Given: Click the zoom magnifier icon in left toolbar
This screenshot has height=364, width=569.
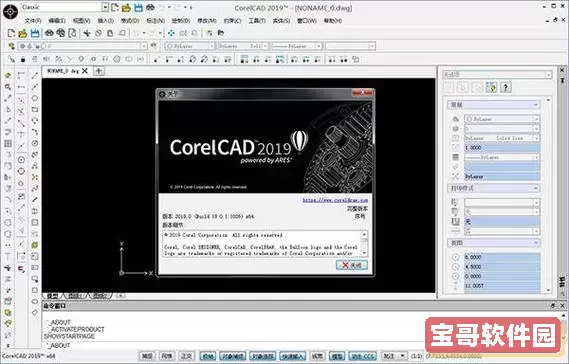Looking at the screenshot, I should point(8,87).
